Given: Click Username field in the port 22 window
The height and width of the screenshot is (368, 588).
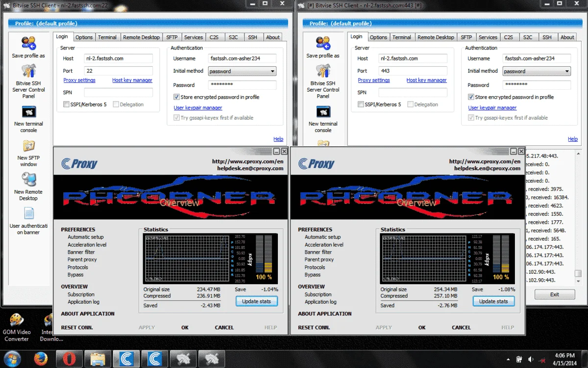Looking at the screenshot, I should [242, 58].
